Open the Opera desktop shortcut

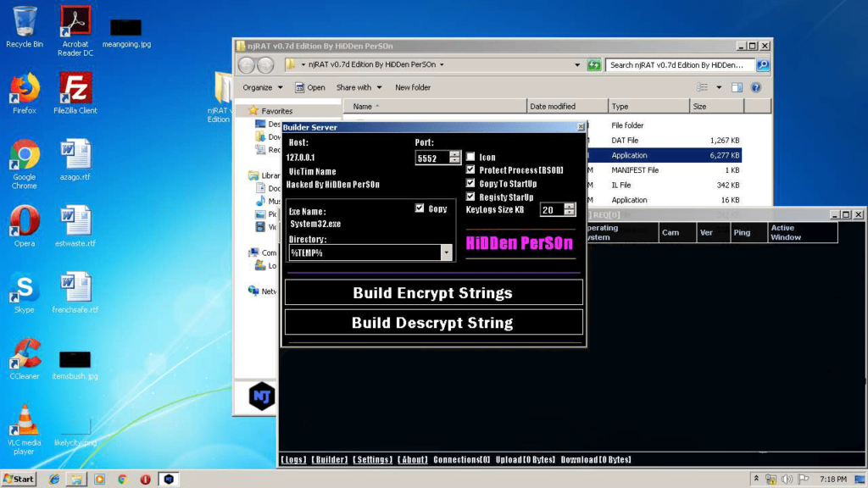[25, 225]
